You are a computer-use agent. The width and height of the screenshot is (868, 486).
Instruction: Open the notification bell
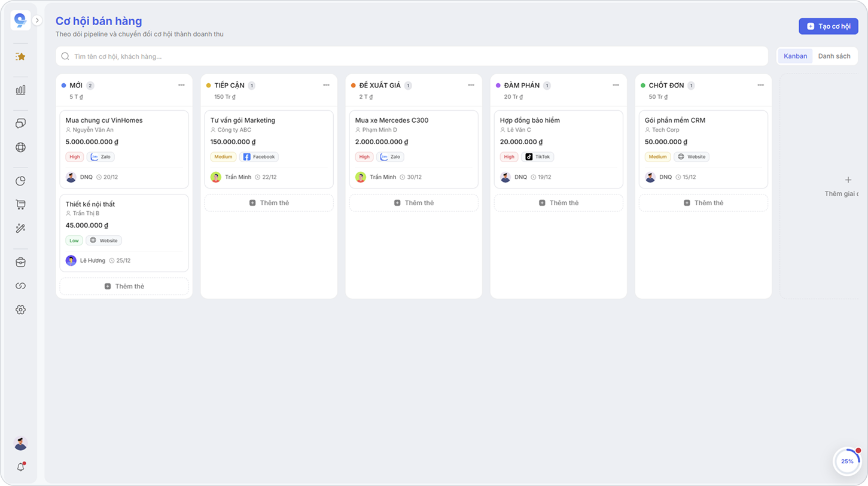pyautogui.click(x=20, y=467)
